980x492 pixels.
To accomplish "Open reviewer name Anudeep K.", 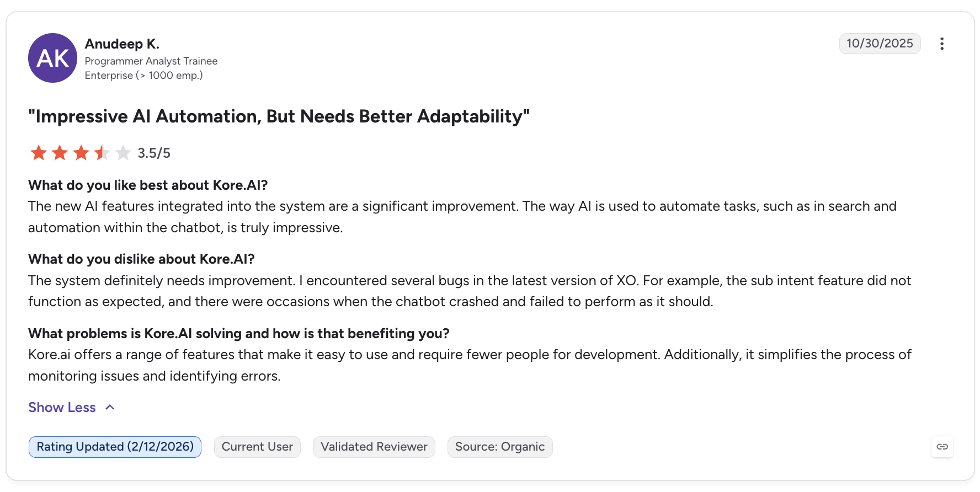I will [x=122, y=44].
